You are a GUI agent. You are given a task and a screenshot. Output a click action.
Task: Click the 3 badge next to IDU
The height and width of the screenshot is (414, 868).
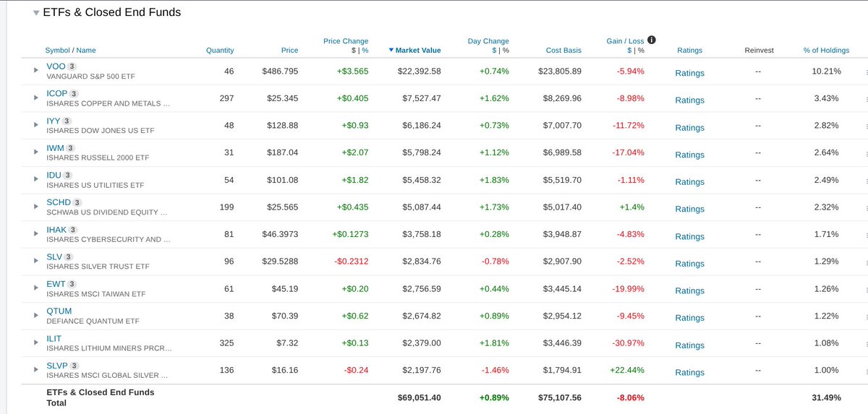pos(68,176)
